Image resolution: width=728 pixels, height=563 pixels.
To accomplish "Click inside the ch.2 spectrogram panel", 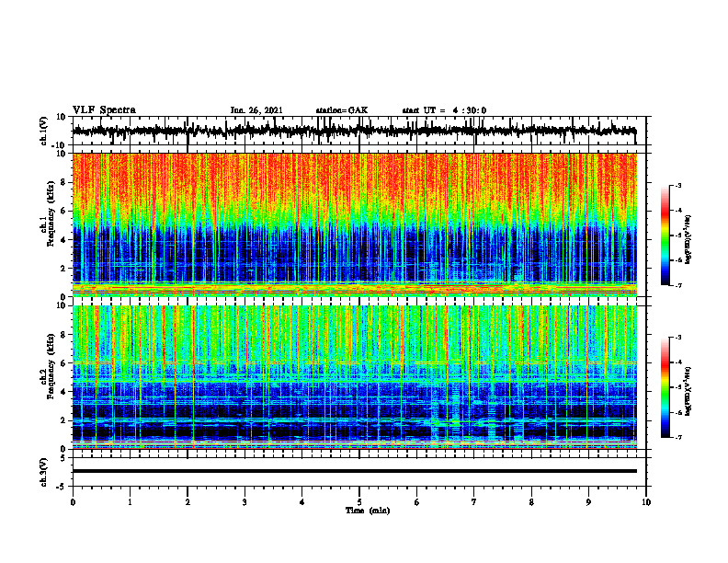I will pos(355,377).
